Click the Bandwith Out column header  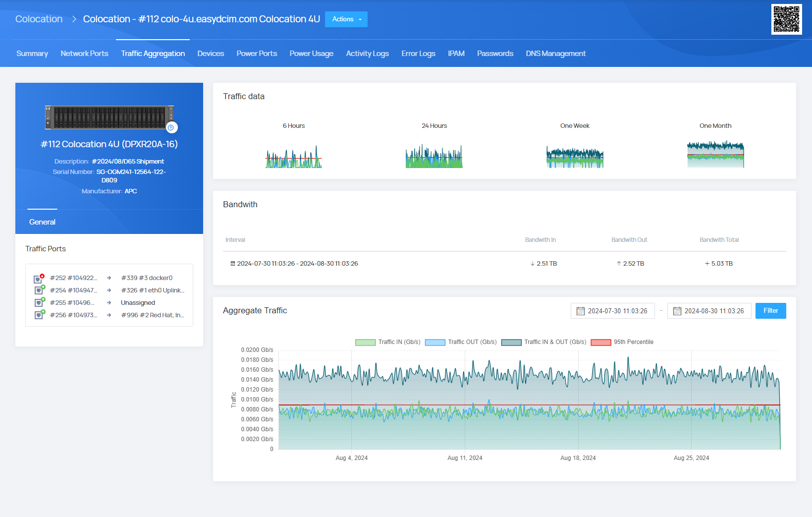point(629,240)
